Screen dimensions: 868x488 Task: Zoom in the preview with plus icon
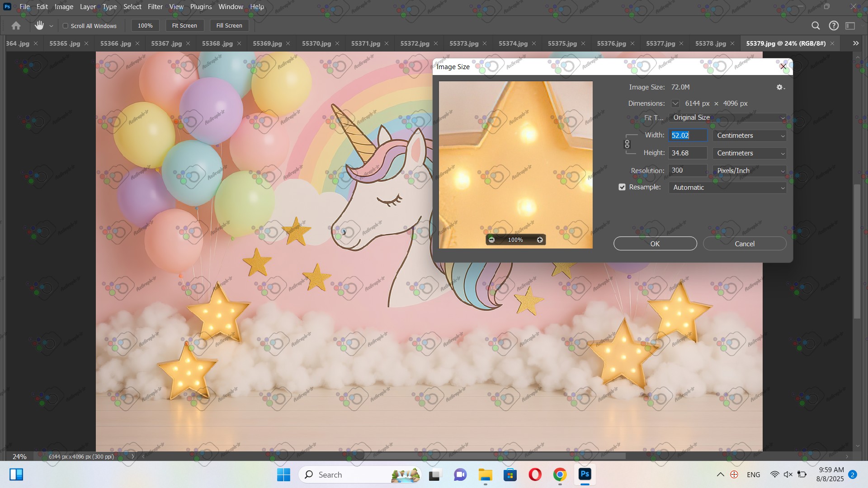click(x=540, y=240)
